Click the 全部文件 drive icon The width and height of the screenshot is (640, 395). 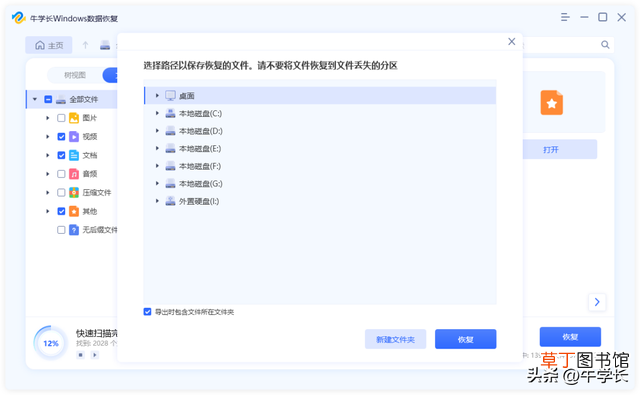pos(61,99)
